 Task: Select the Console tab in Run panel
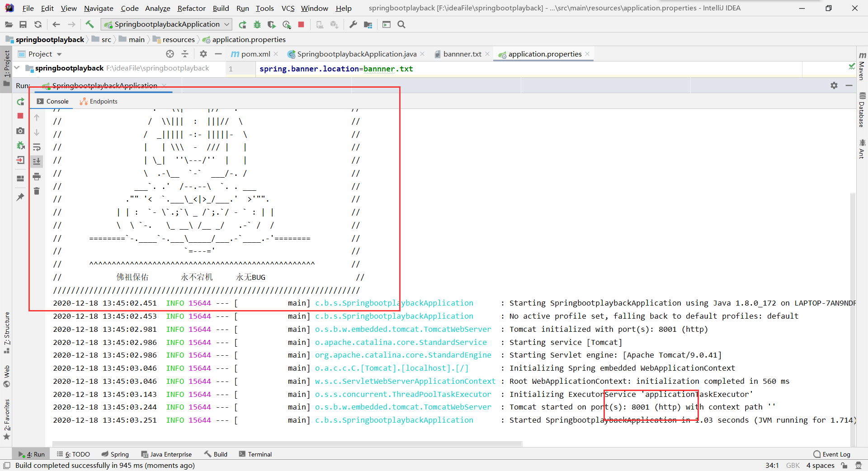[x=53, y=101]
